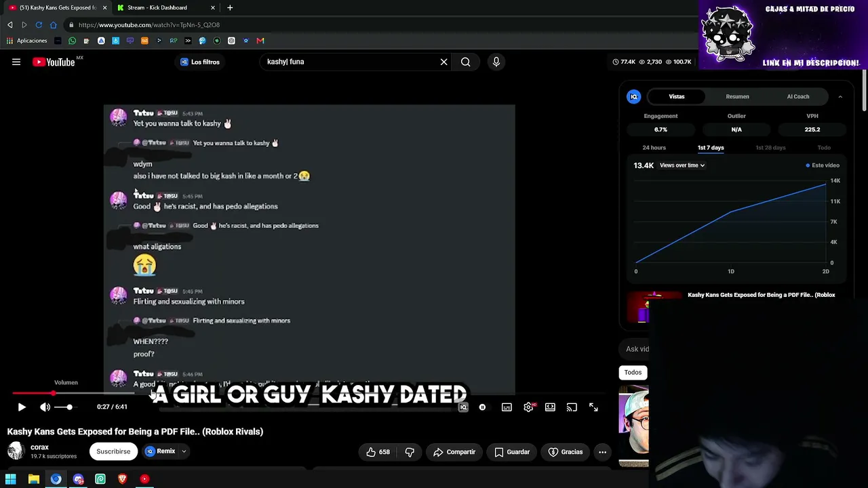The height and width of the screenshot is (488, 868).
Task: Open more actions three-dot menu
Action: tap(602, 452)
